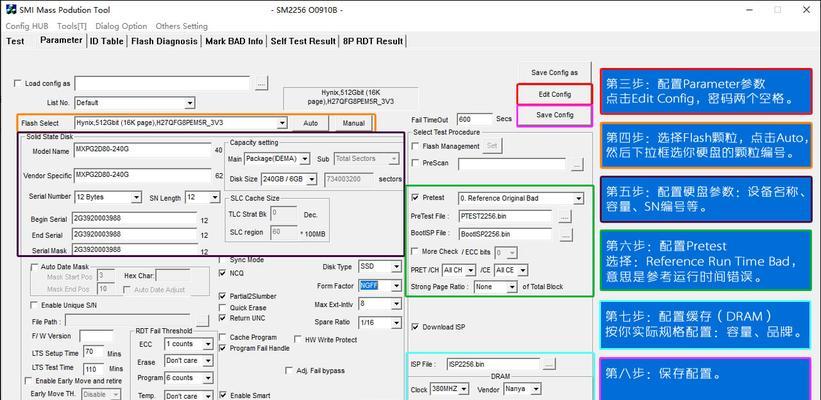Image resolution: width=821 pixels, height=400 pixels.
Task: Browse for BootISP File
Action: (x=565, y=235)
